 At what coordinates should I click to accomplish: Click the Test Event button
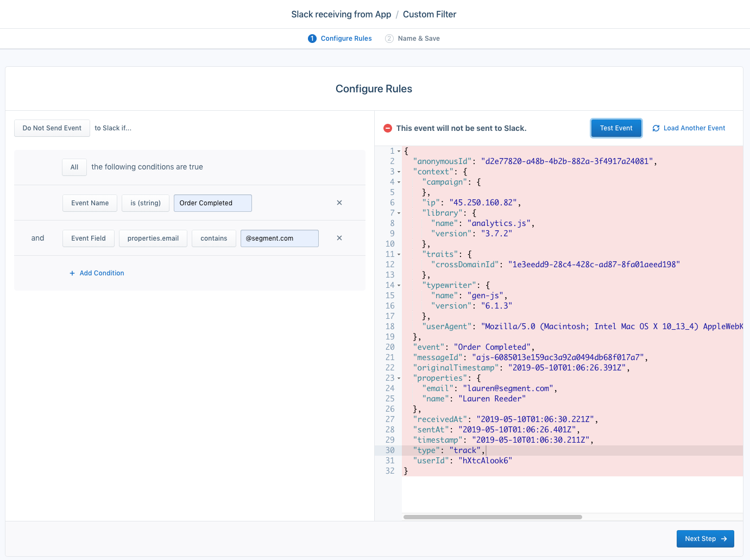(616, 128)
